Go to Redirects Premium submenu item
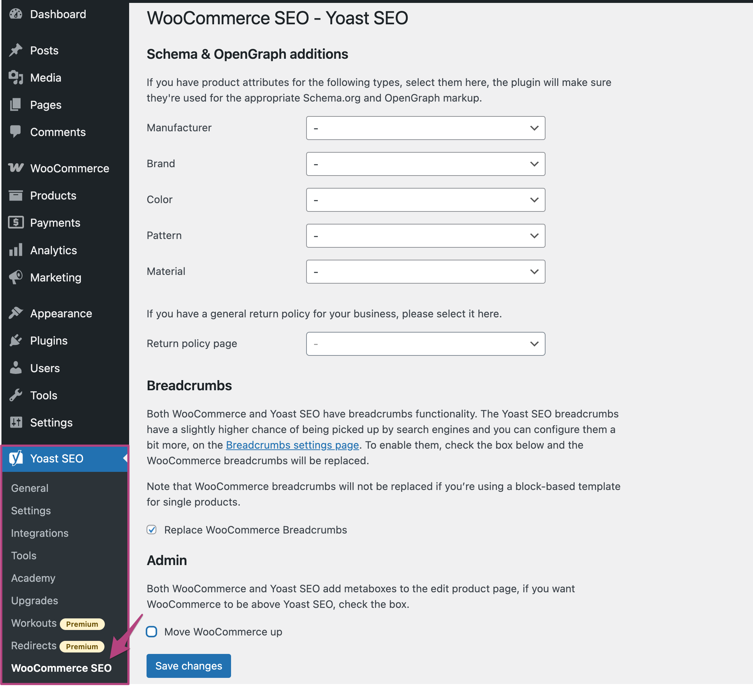753x700 pixels. (34, 646)
